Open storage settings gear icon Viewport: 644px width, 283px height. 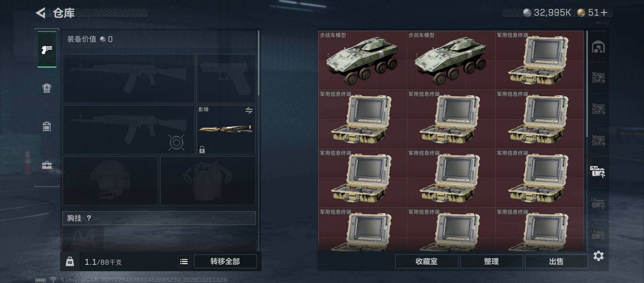598,256
